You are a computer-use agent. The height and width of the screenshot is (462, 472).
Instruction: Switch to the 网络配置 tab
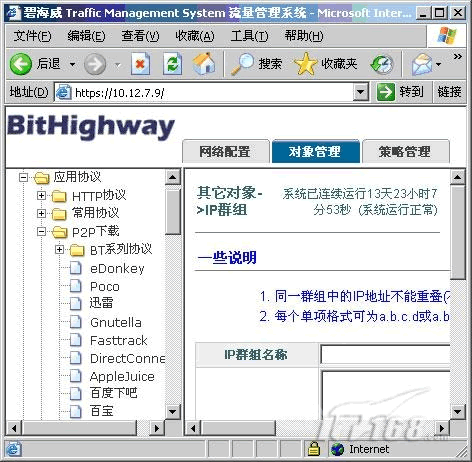(226, 152)
